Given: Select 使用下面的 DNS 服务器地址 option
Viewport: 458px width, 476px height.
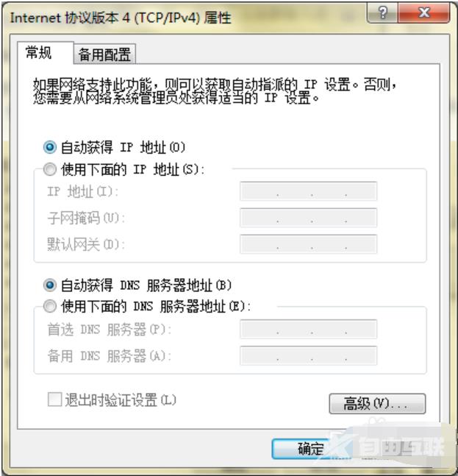Looking at the screenshot, I should (50, 306).
